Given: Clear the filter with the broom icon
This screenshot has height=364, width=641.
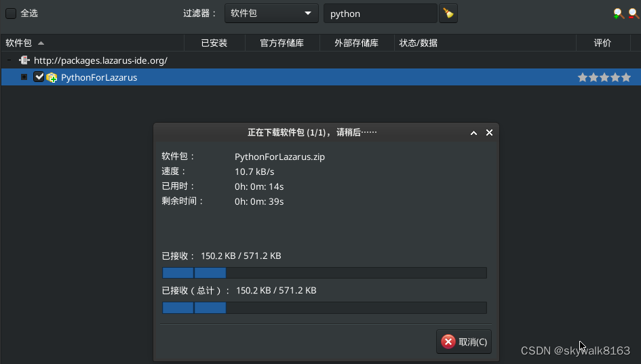Looking at the screenshot, I should coord(448,14).
